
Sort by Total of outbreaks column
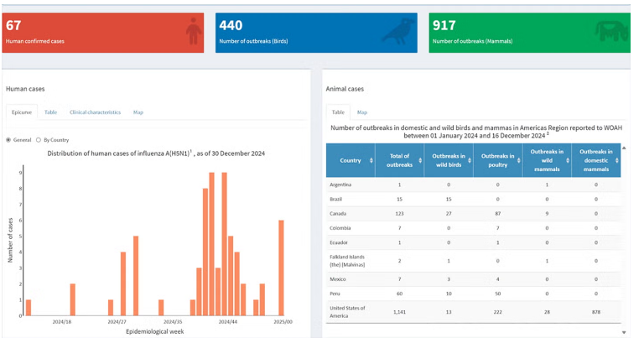[x=419, y=160]
